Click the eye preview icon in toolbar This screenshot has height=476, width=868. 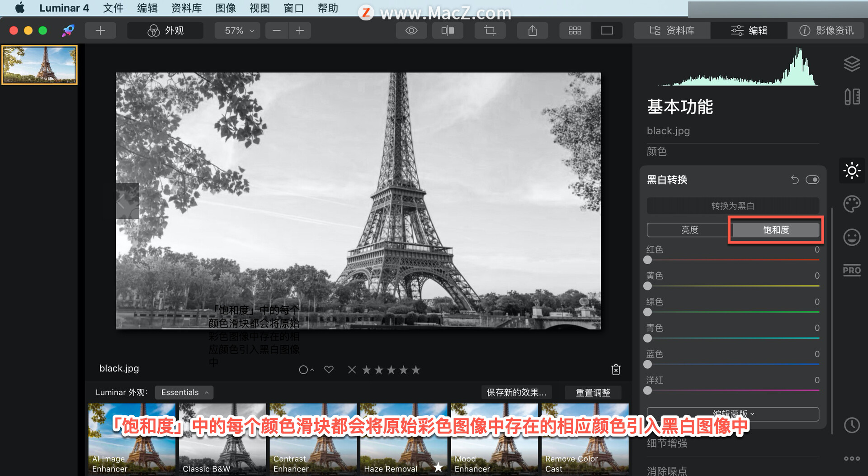click(410, 30)
